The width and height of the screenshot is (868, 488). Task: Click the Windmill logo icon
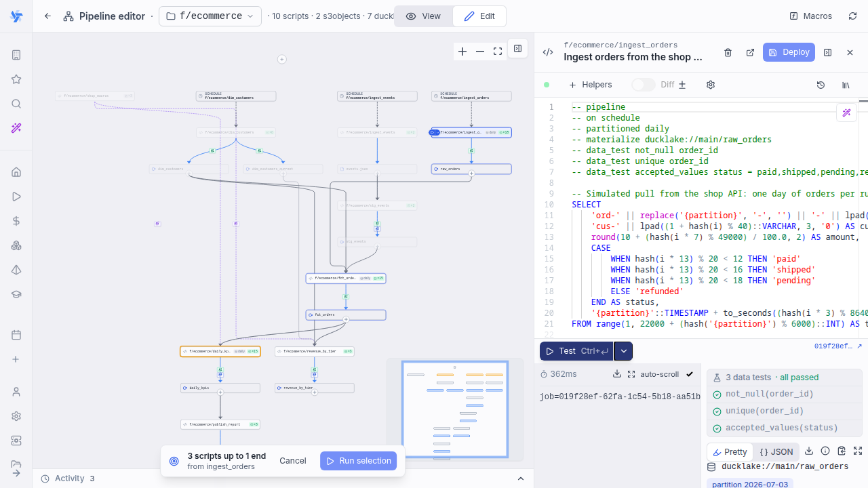click(x=16, y=17)
